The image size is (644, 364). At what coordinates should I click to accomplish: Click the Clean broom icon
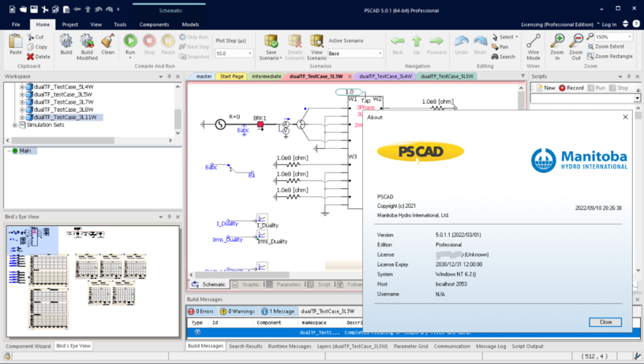(x=107, y=41)
